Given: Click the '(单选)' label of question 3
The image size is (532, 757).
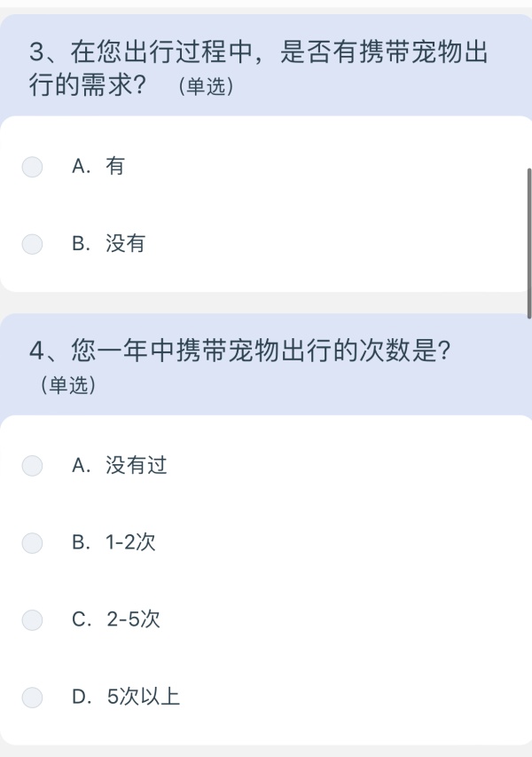Looking at the screenshot, I should [205, 87].
